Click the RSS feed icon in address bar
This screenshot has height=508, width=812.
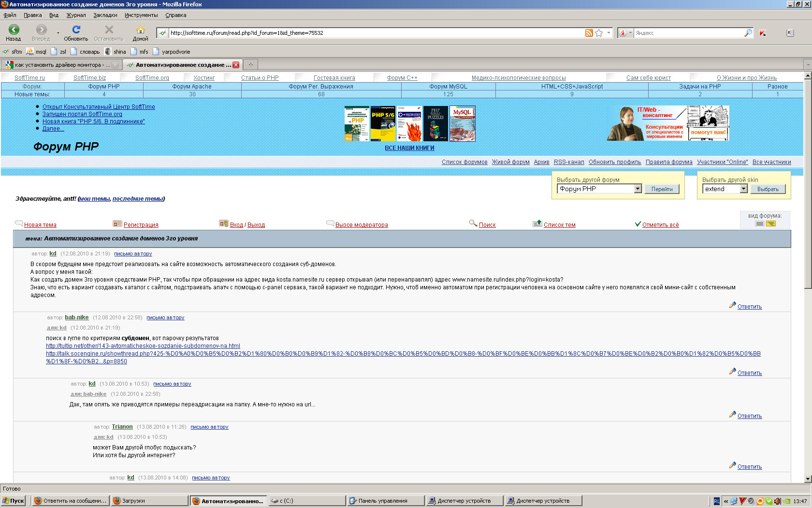point(589,33)
